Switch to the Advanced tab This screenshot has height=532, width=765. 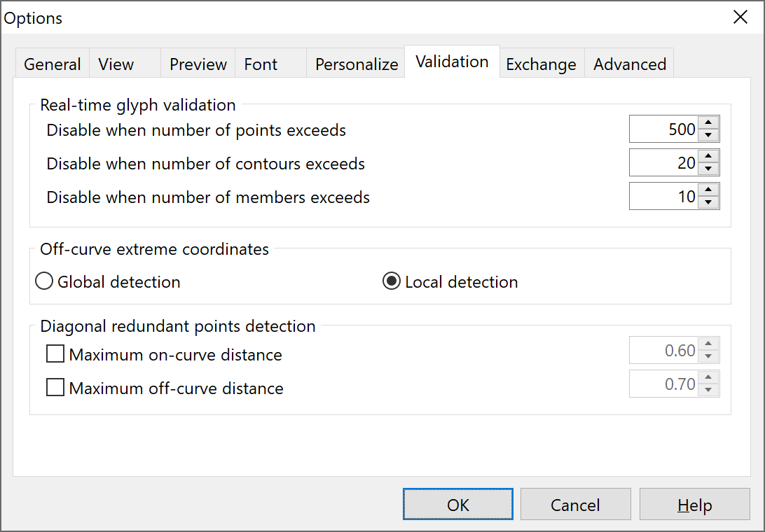(629, 64)
